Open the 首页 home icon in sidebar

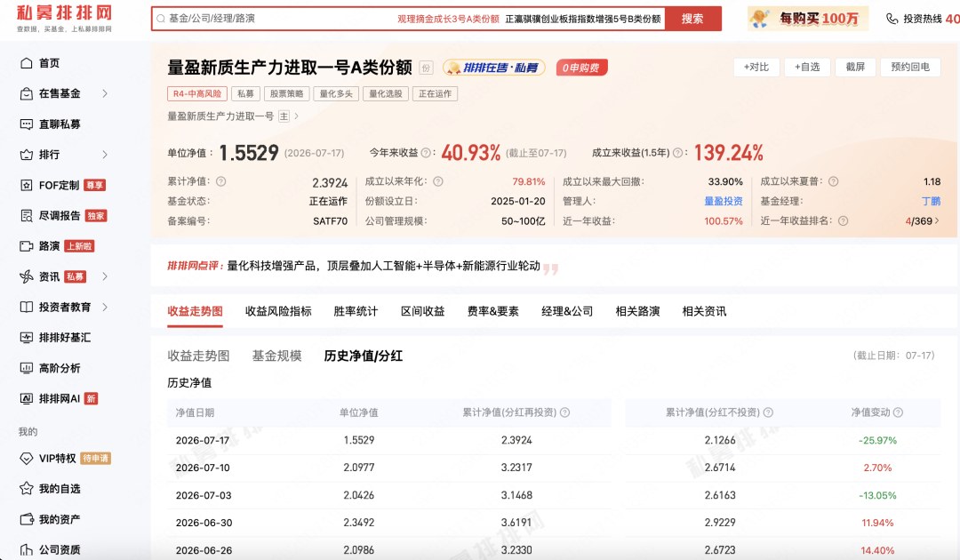click(x=27, y=63)
